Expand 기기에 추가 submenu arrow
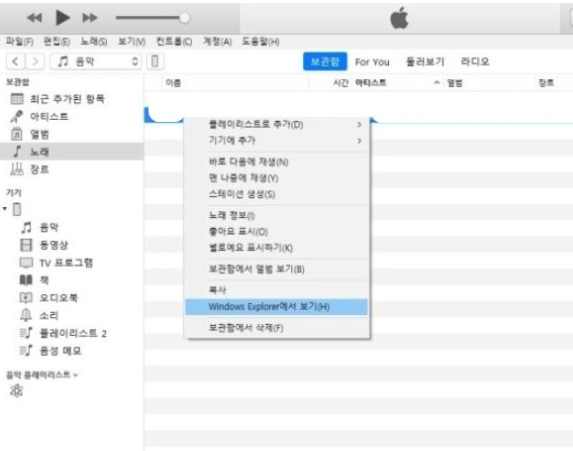The height and width of the screenshot is (451, 573). coord(359,141)
